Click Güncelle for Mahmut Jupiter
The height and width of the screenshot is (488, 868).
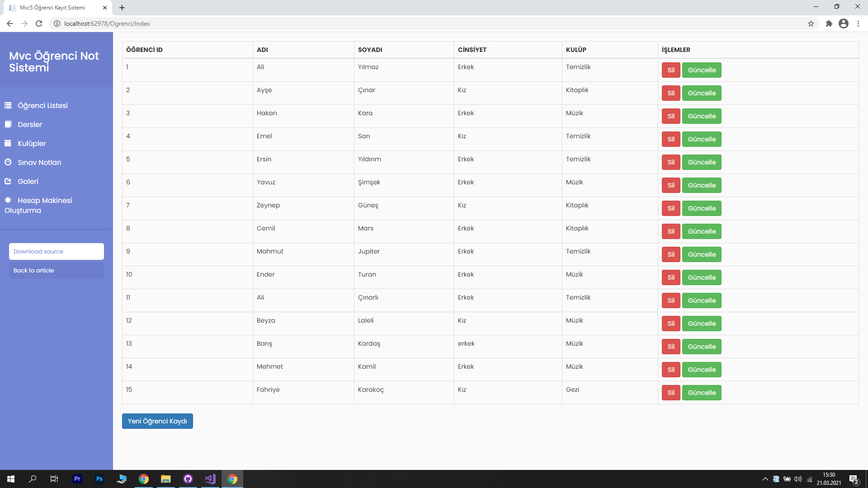click(x=702, y=254)
